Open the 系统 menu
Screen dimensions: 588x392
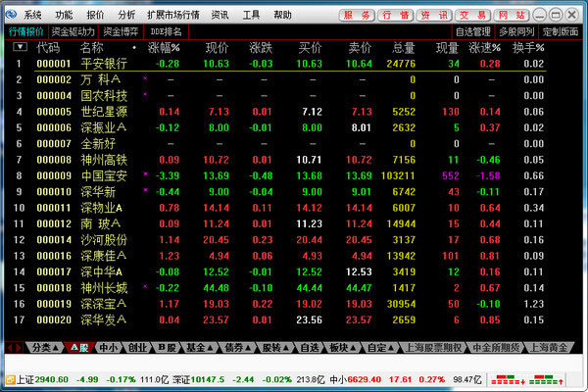[x=32, y=15]
